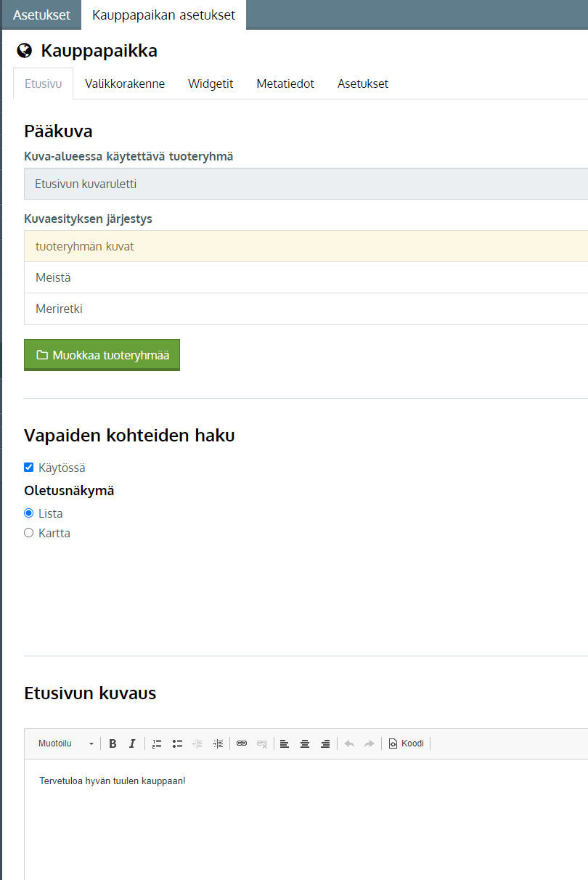
Task: Insert a numbered list
Action: (x=157, y=743)
